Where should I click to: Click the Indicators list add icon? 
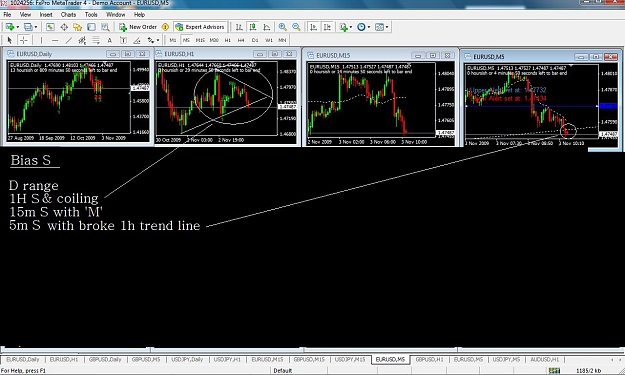point(343,27)
